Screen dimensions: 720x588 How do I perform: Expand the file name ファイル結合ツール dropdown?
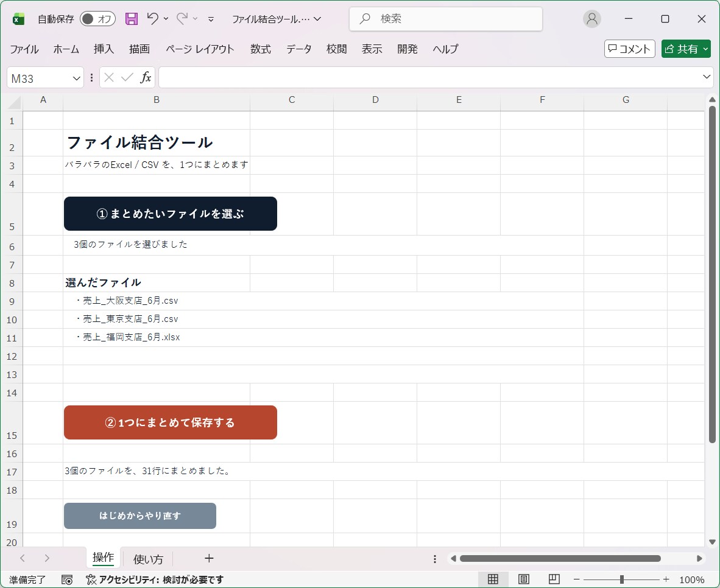pos(317,19)
